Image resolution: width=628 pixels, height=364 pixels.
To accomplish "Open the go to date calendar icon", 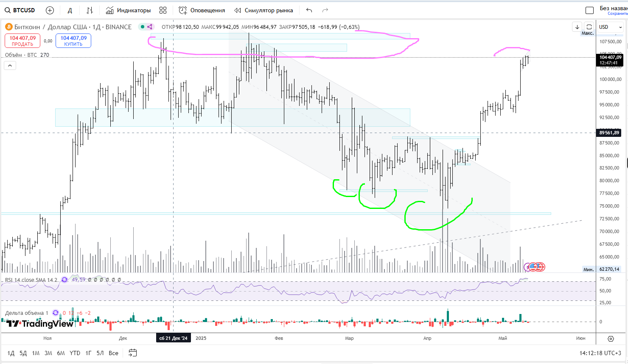I will click(133, 353).
